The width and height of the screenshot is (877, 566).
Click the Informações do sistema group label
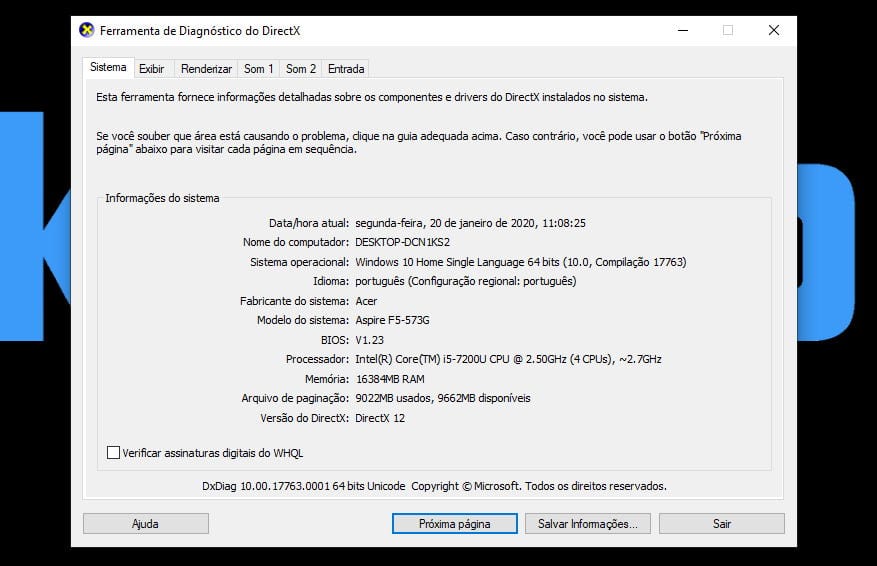(x=162, y=198)
